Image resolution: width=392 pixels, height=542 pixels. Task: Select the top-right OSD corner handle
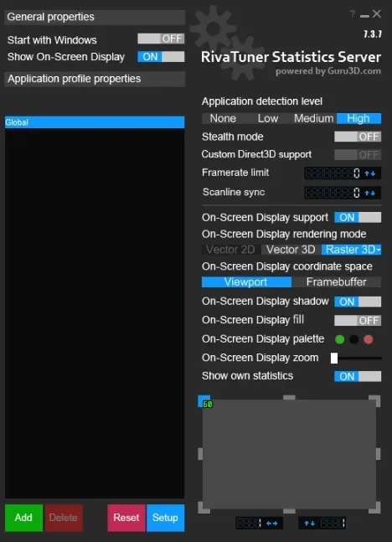tap(374, 401)
